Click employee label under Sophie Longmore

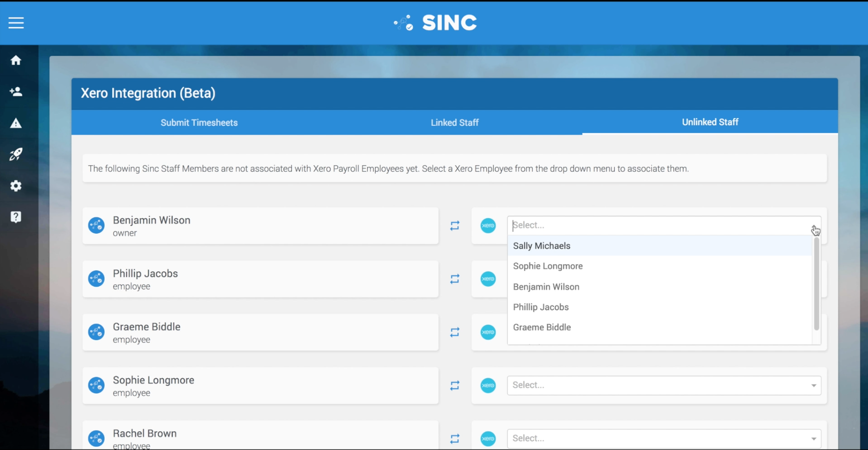pos(132,393)
